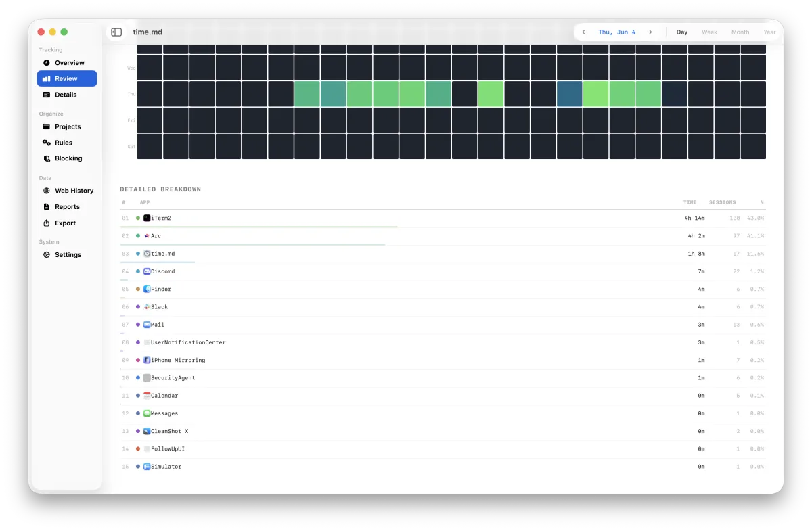
Task: Click the Discord sessions count 22
Action: point(736,271)
